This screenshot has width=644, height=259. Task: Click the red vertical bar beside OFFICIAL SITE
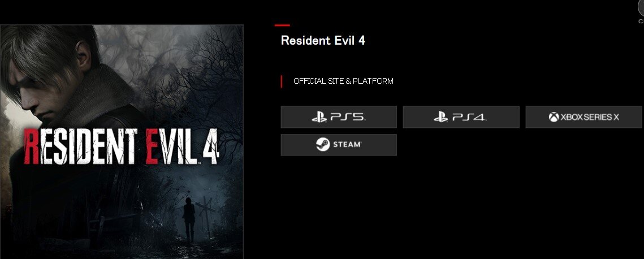282,81
